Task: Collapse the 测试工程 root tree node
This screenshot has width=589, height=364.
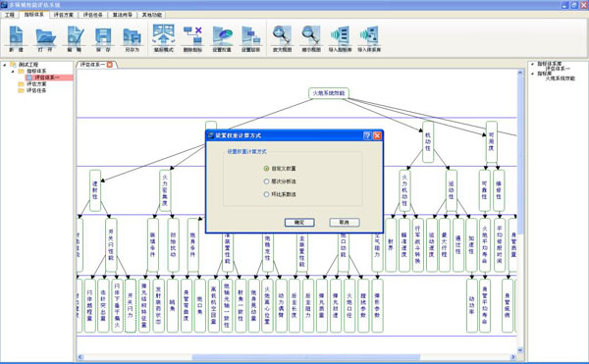Action: coord(5,65)
